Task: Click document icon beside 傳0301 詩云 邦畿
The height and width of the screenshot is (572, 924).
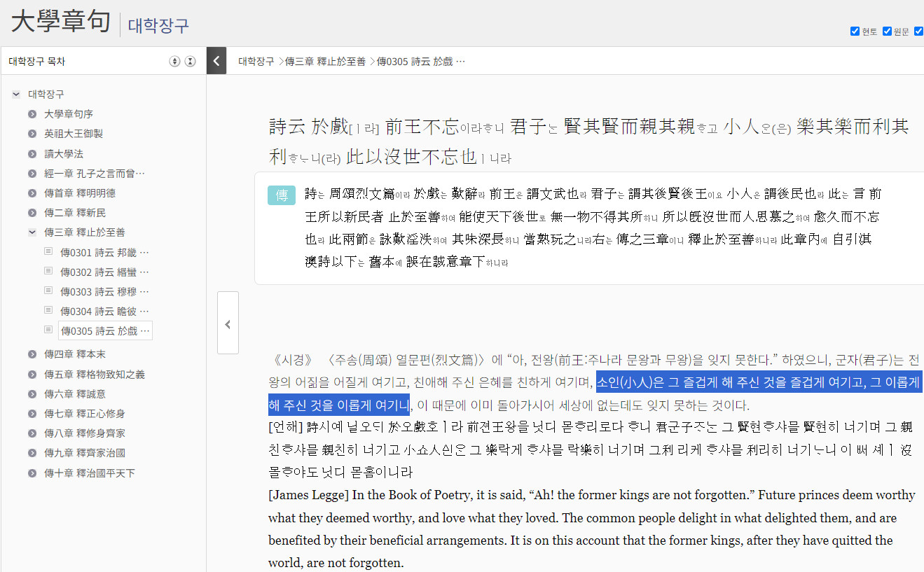Action: (48, 251)
